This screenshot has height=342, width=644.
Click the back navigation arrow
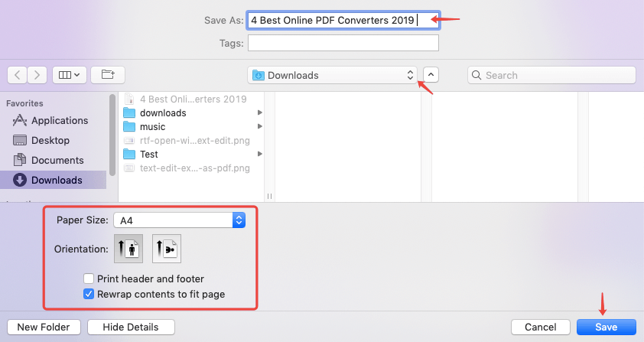[x=17, y=75]
